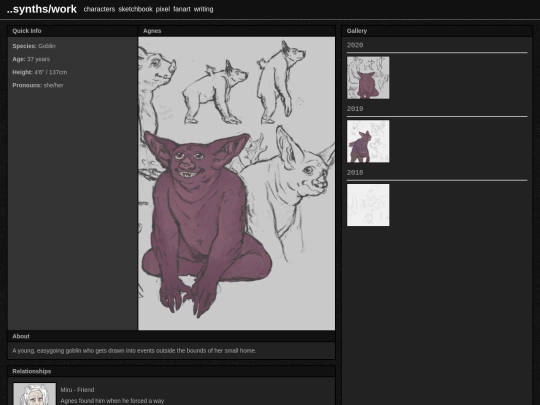Select the young easygoing goblin description text

coord(134,351)
